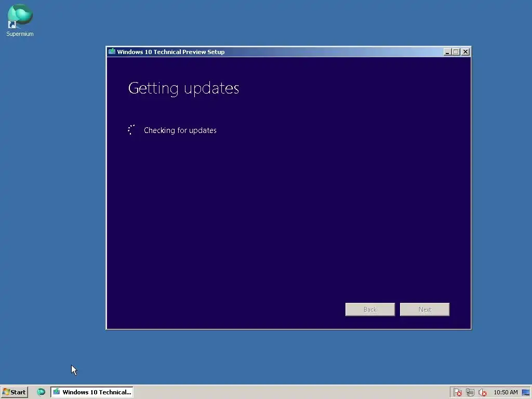Click the 10:50 AM clock
Image resolution: width=532 pixels, height=399 pixels.
(x=506, y=392)
